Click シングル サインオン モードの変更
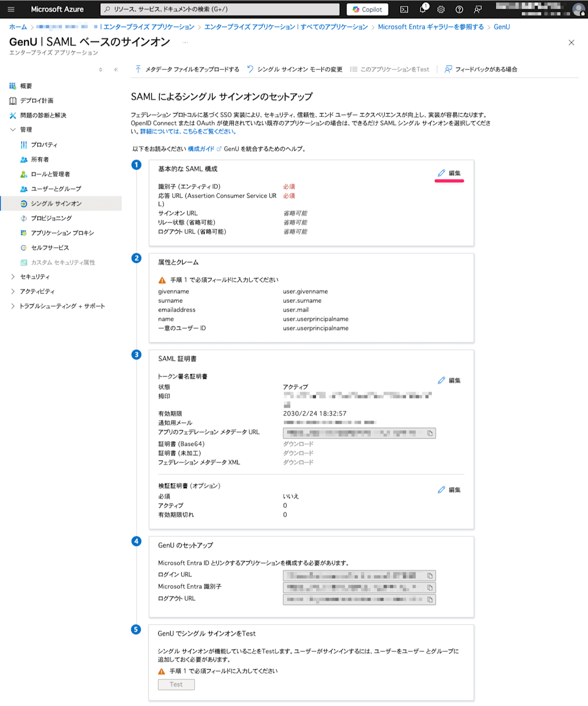Screen dimensions: 588x706 click(x=295, y=70)
